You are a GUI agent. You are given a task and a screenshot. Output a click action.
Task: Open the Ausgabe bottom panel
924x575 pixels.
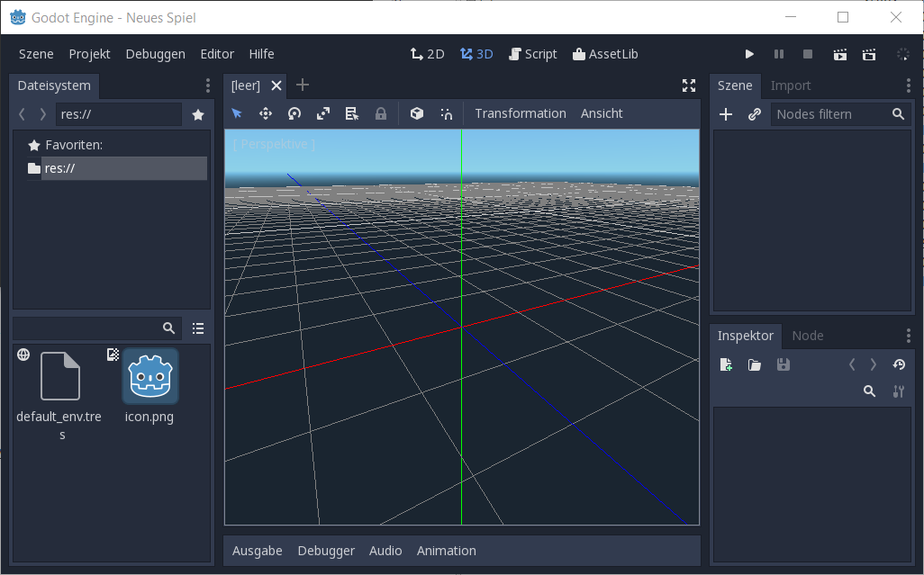(258, 551)
